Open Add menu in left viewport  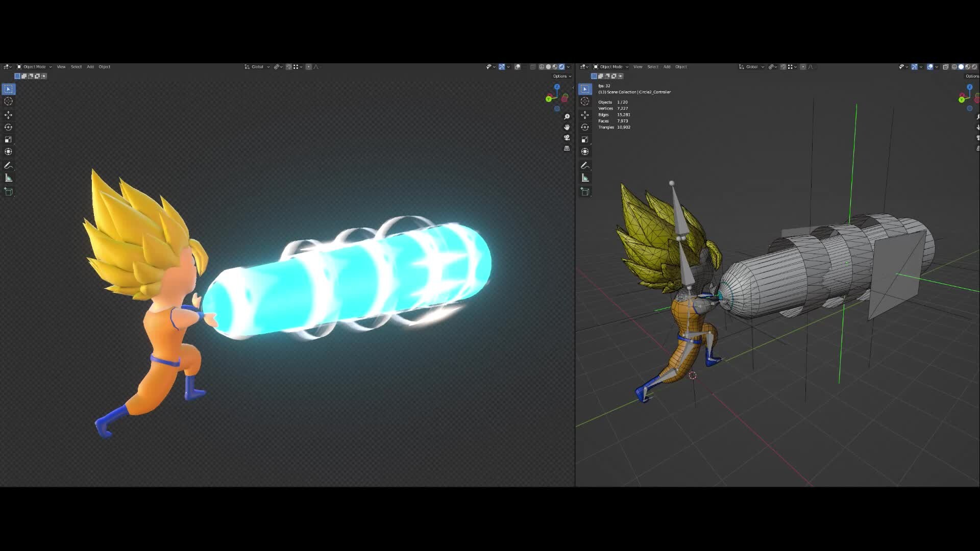tap(90, 67)
